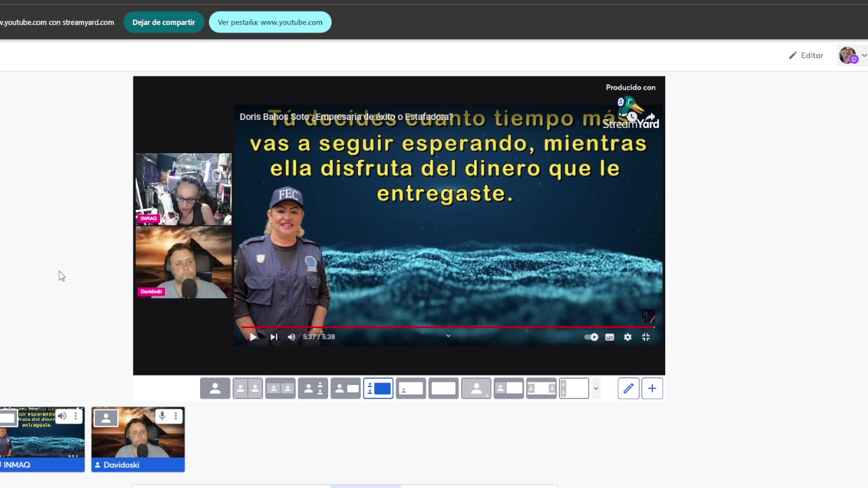868x488 pixels.
Task: Click the INMAQ name label bar
Action: (42, 465)
